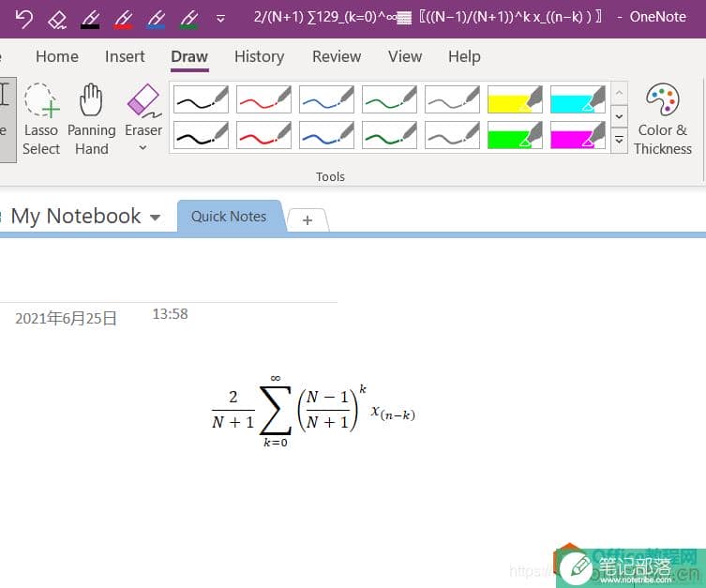The image size is (706, 588).
Task: Open the Review tab
Action: click(337, 56)
